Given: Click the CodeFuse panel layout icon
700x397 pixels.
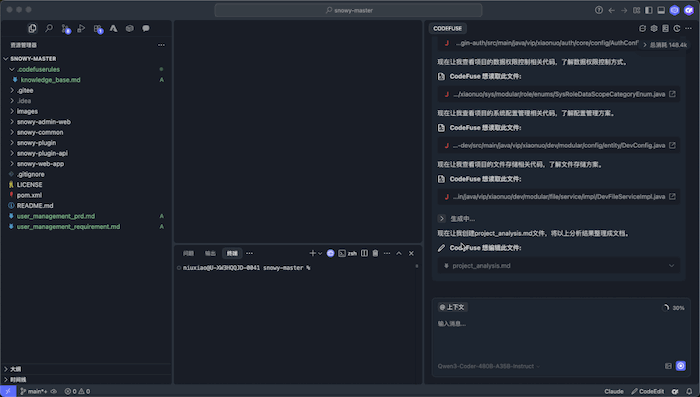Looking at the screenshot, I should coord(666,28).
